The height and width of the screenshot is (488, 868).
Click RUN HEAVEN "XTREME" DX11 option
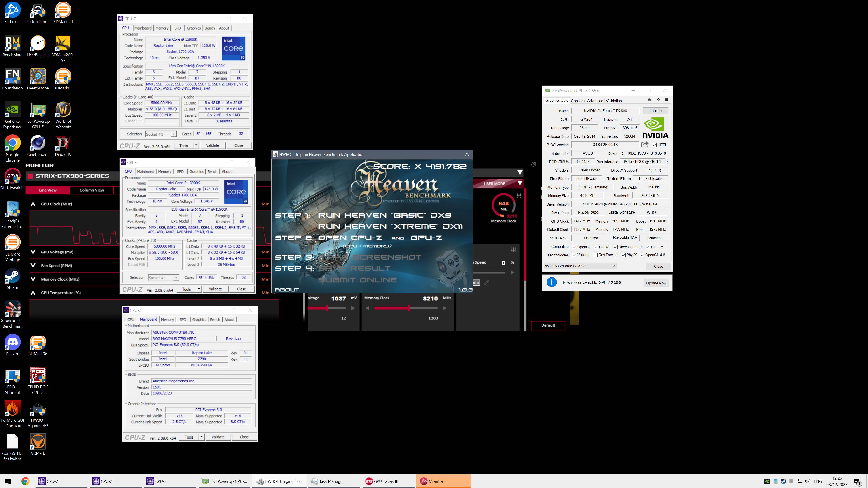click(390, 226)
